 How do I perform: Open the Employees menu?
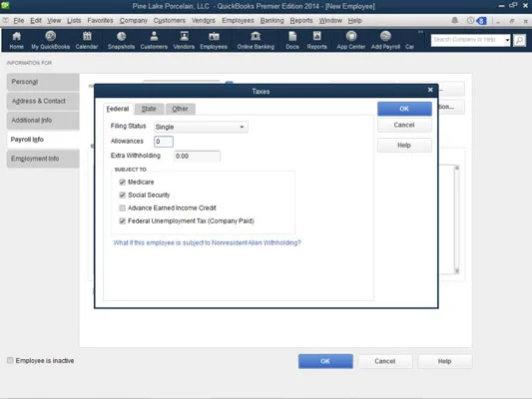pyautogui.click(x=238, y=20)
